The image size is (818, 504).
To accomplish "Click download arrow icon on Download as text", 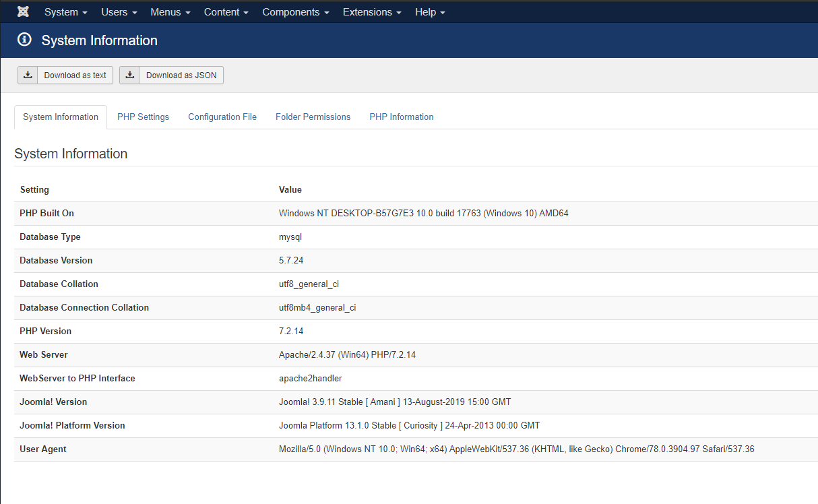I will (28, 75).
